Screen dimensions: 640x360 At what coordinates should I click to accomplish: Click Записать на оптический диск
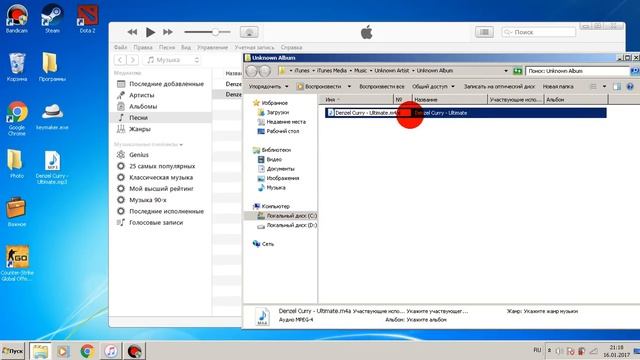point(499,87)
